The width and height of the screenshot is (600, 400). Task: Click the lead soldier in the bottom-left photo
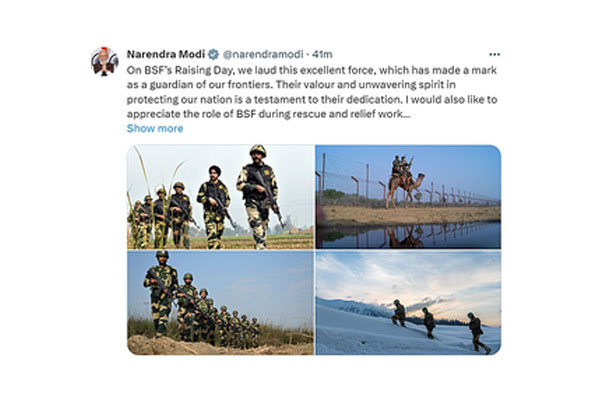point(161,293)
